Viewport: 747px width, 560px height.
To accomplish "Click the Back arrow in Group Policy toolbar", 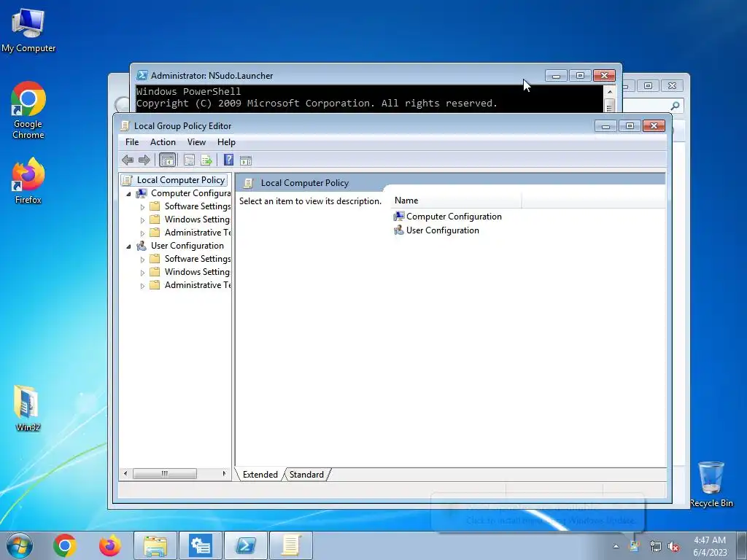I will [x=127, y=160].
